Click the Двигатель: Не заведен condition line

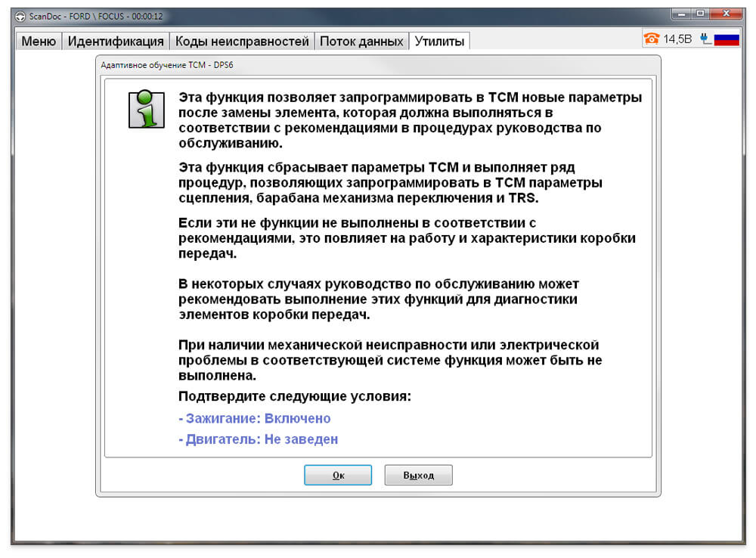pyautogui.click(x=259, y=439)
